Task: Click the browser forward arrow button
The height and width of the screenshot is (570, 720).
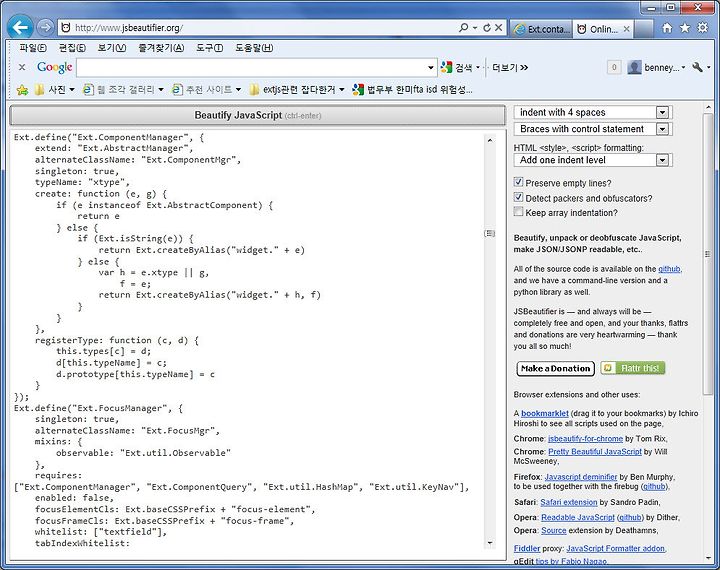Action: pyautogui.click(x=45, y=28)
